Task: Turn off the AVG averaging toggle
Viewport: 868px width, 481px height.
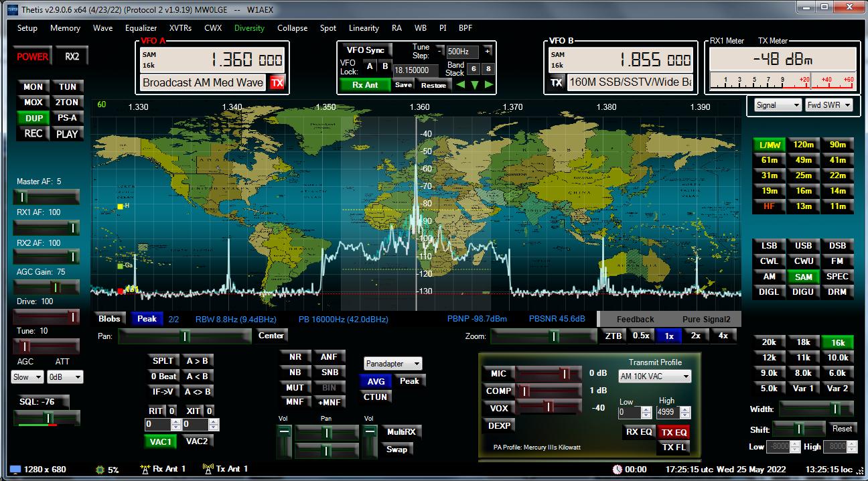Action: click(376, 381)
